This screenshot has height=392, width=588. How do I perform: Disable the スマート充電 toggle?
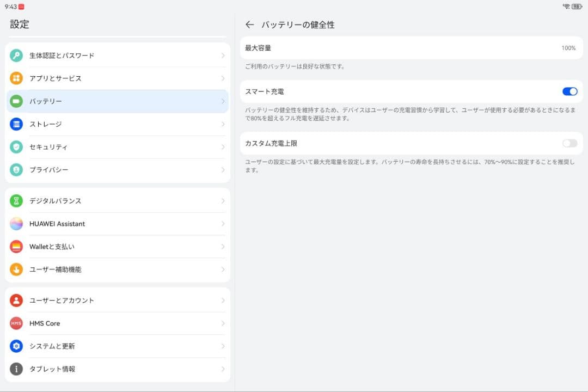coord(569,91)
